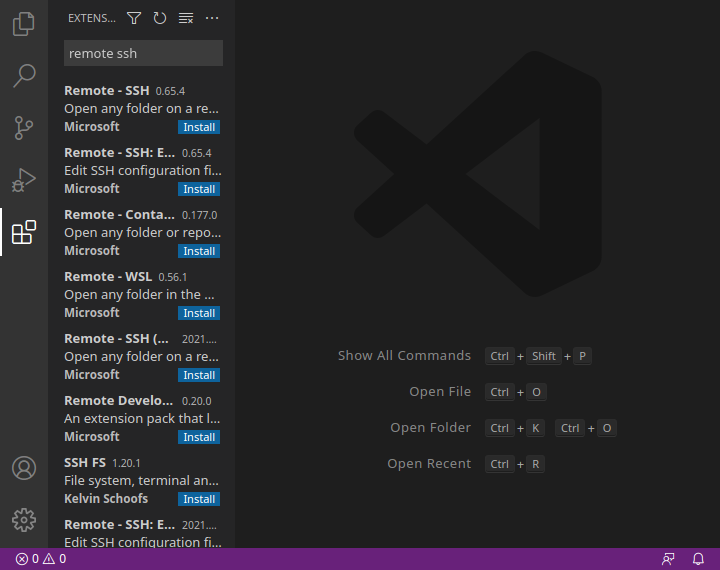This screenshot has height=570, width=720.
Task: Install Remote - SSH (... 2021 extension
Action: coord(199,375)
